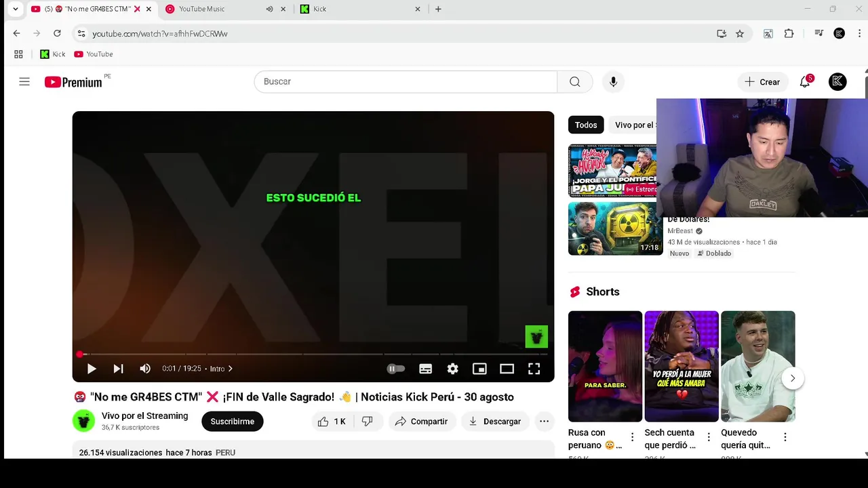868x488 pixels.
Task: Open the account avatar menu
Action: point(837,82)
